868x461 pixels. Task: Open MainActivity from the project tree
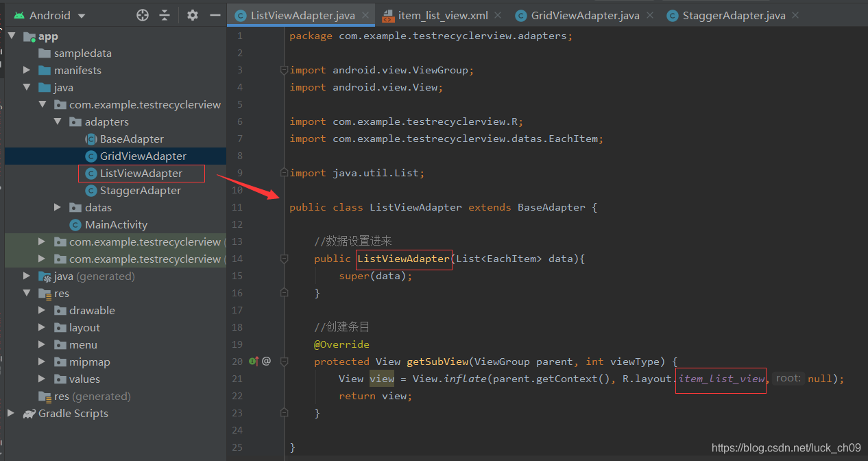[x=116, y=224]
